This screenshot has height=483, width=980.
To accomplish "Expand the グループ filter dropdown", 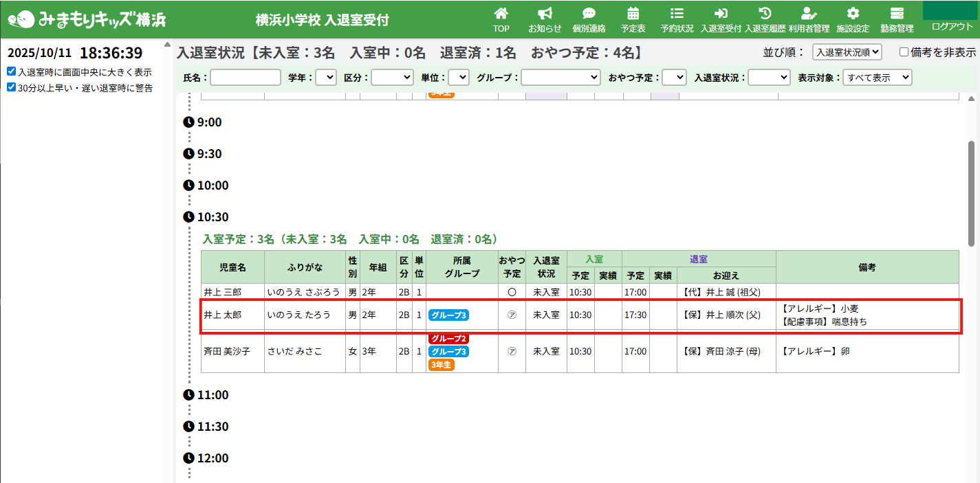I will click(560, 78).
